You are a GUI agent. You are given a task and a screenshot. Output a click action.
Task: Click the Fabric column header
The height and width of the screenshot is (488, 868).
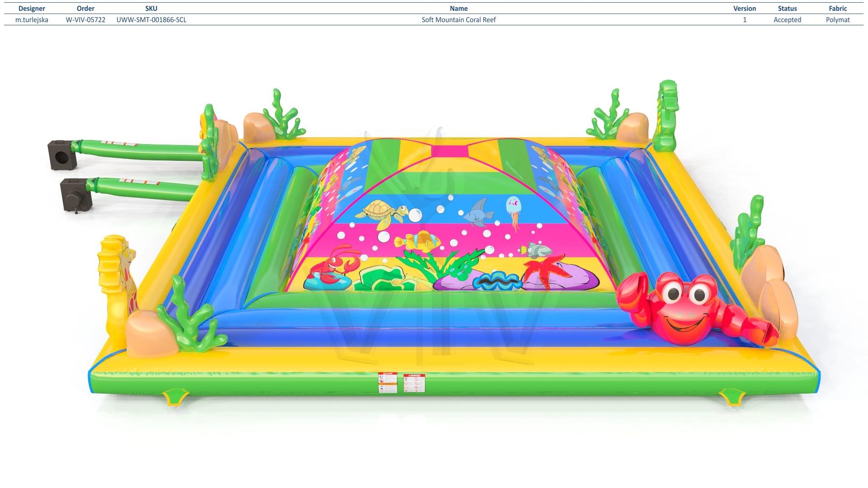tap(838, 9)
